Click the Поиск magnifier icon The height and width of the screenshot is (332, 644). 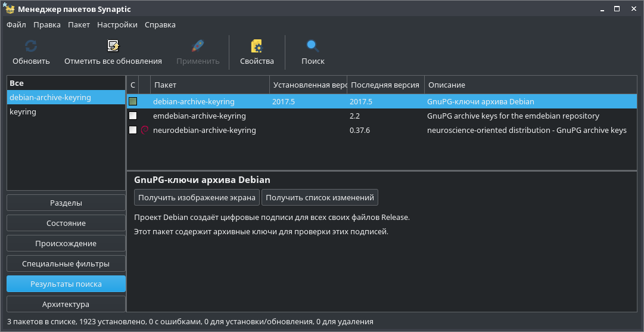tap(313, 46)
